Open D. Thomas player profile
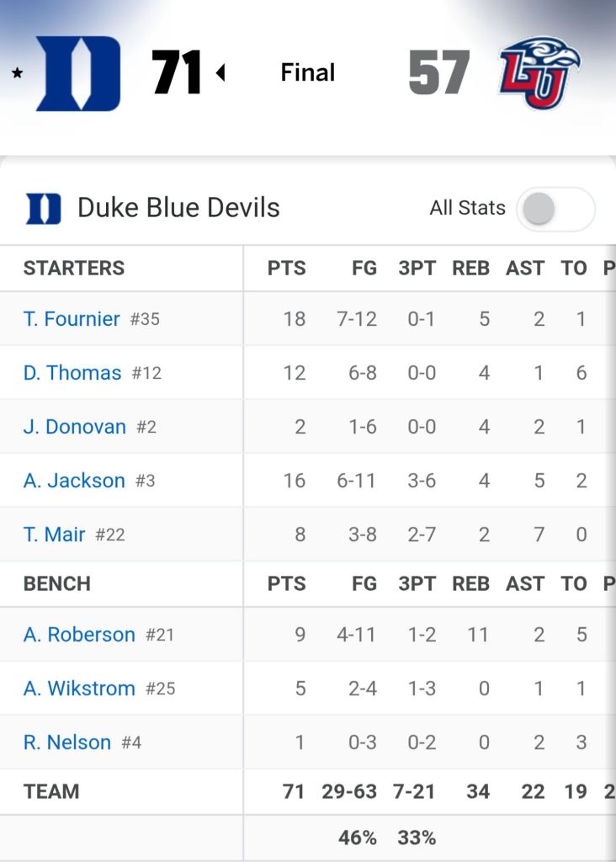Screen dimensions: 616x862 pos(72,373)
